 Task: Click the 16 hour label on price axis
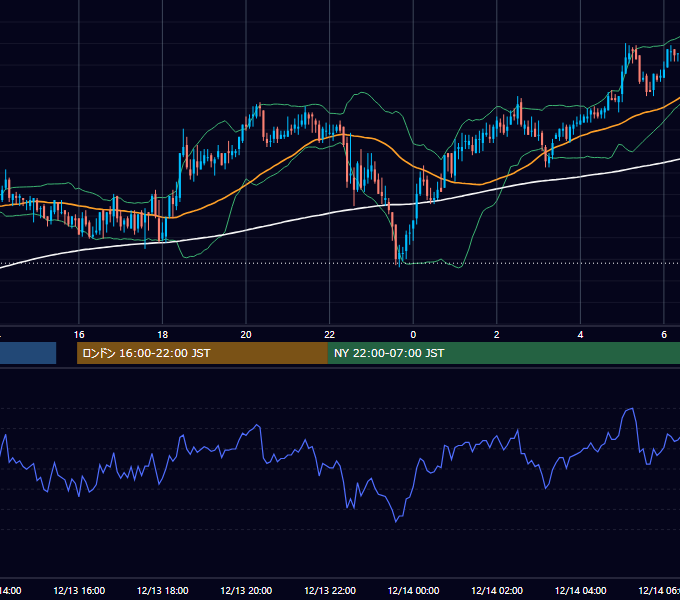(x=79, y=335)
